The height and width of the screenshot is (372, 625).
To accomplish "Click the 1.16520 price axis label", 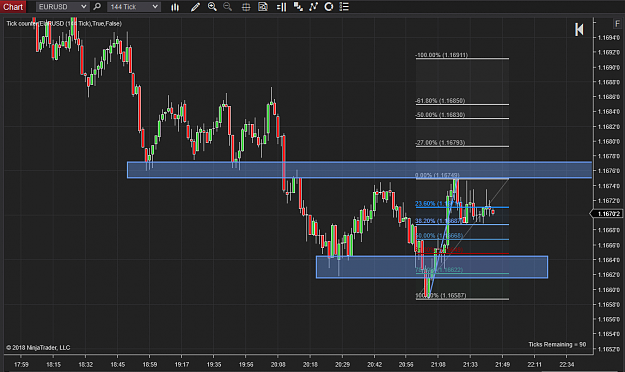I will tap(609, 349).
